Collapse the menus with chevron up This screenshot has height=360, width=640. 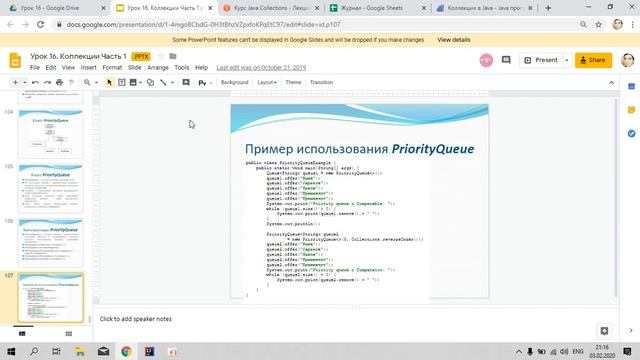611,82
